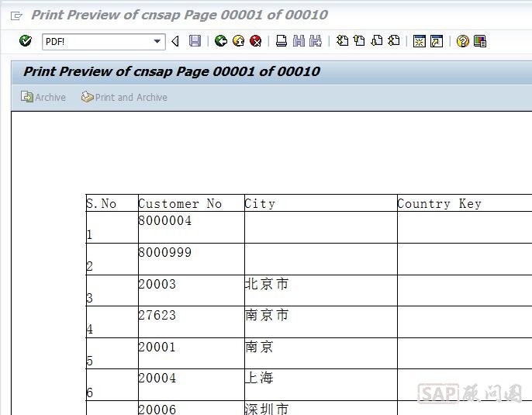
Task: Go to the last page icon
Action: [x=394, y=41]
